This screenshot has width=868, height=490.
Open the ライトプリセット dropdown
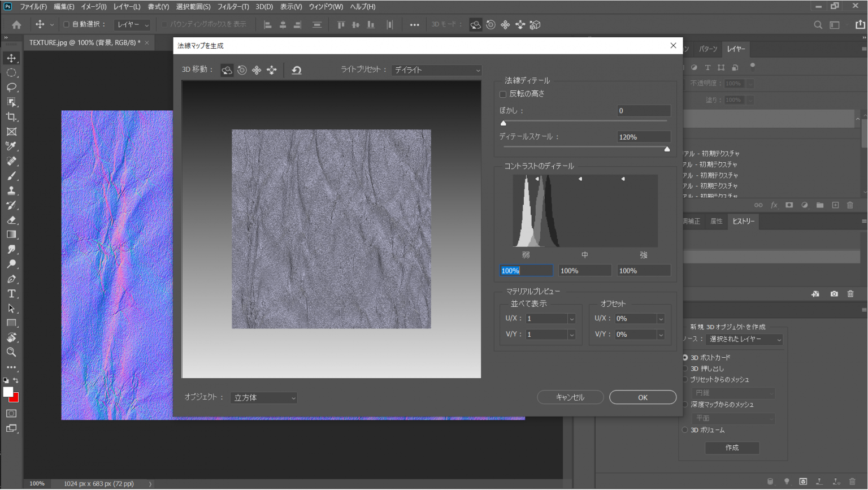point(436,70)
